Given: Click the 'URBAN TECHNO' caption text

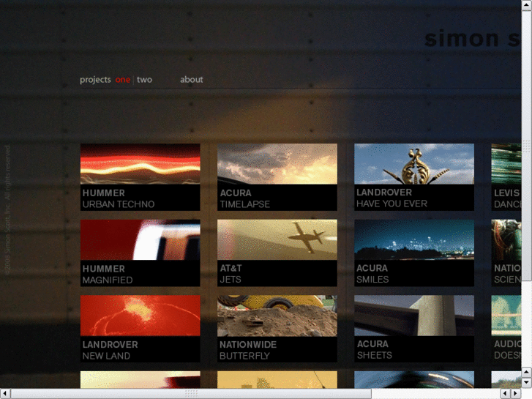Looking at the screenshot, I should (x=119, y=204).
